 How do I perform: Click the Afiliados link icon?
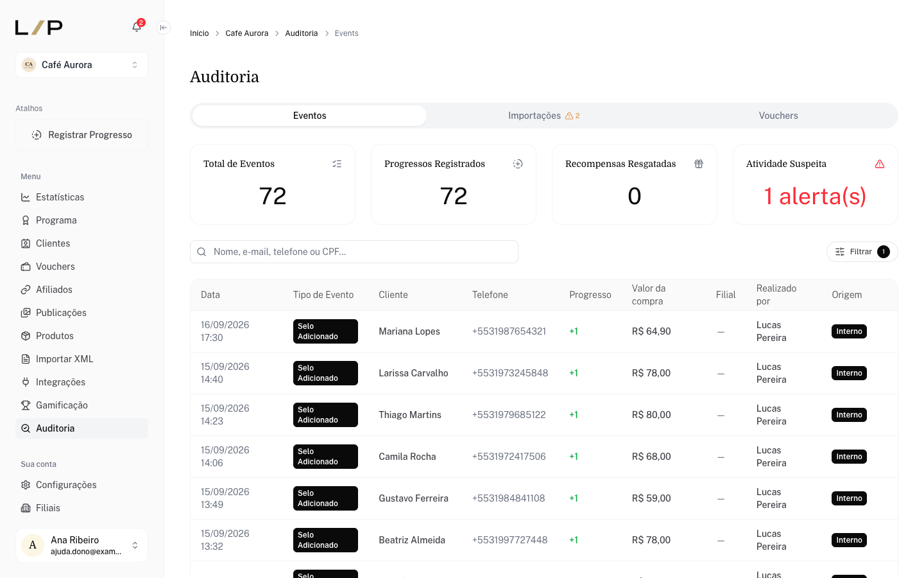(26, 290)
